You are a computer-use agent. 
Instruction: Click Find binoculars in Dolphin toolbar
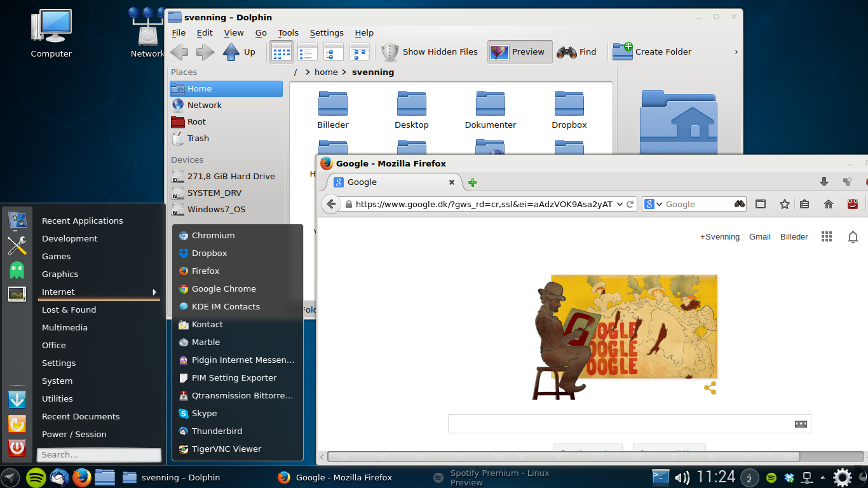click(x=576, y=52)
